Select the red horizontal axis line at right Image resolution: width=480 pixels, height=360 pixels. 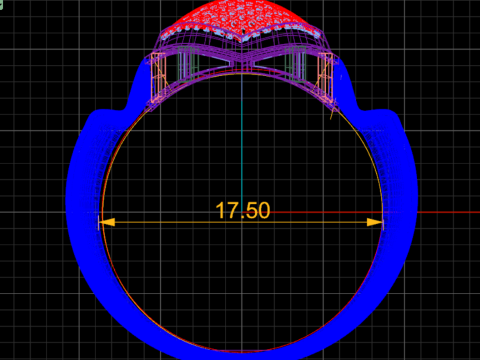coord(448,212)
